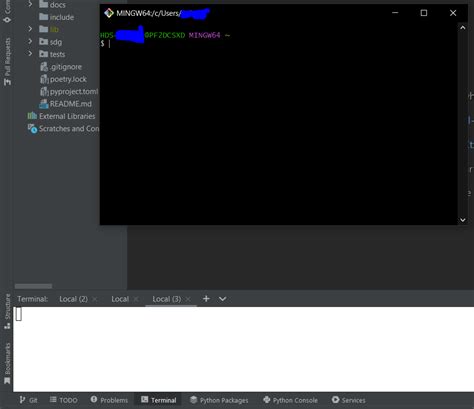The image size is (474, 409).
Task: Open the terminal tabs dropdown arrow
Action: [x=222, y=299]
